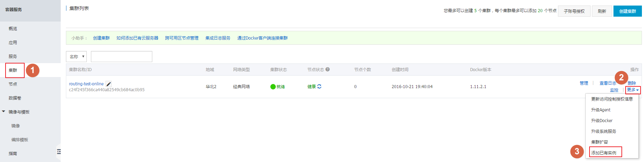
Task: Open the 跨可用区节点管理 helper link
Action: tap(182, 38)
